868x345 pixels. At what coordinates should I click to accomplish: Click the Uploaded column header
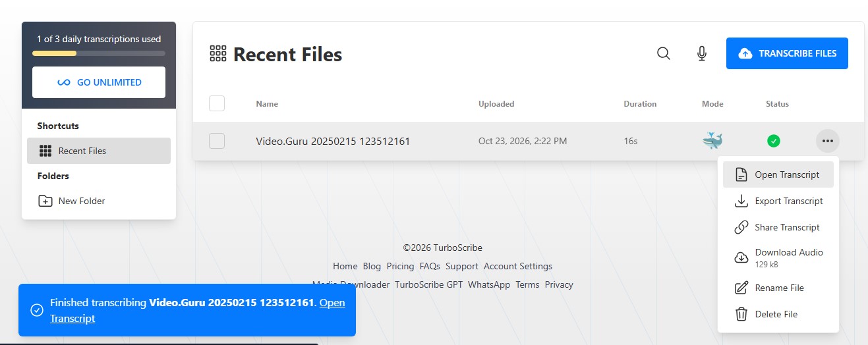[x=496, y=103]
